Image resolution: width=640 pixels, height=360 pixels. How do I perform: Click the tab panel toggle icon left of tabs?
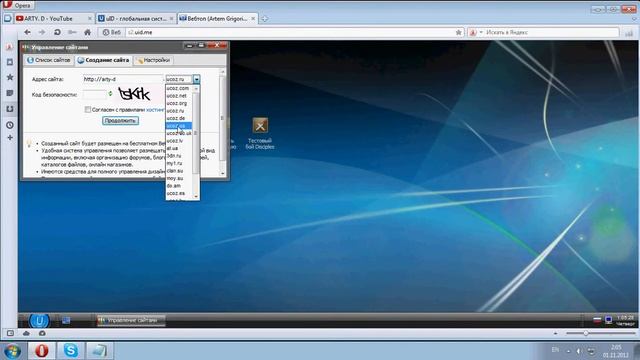point(7,19)
